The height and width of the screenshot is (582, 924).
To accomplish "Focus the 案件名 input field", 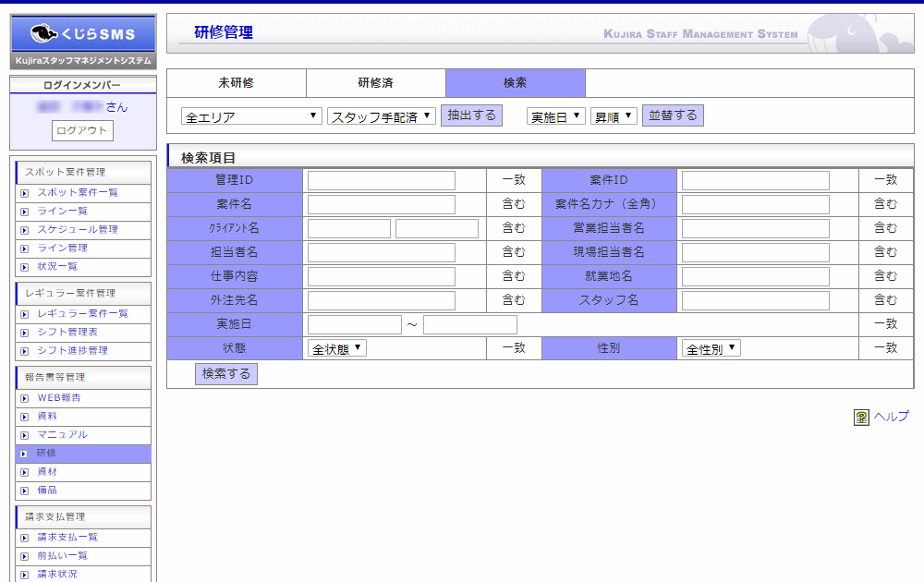I will tap(382, 204).
